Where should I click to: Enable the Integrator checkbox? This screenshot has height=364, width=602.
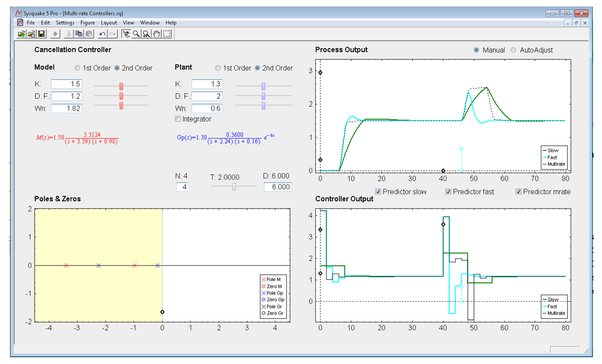pyautogui.click(x=179, y=119)
